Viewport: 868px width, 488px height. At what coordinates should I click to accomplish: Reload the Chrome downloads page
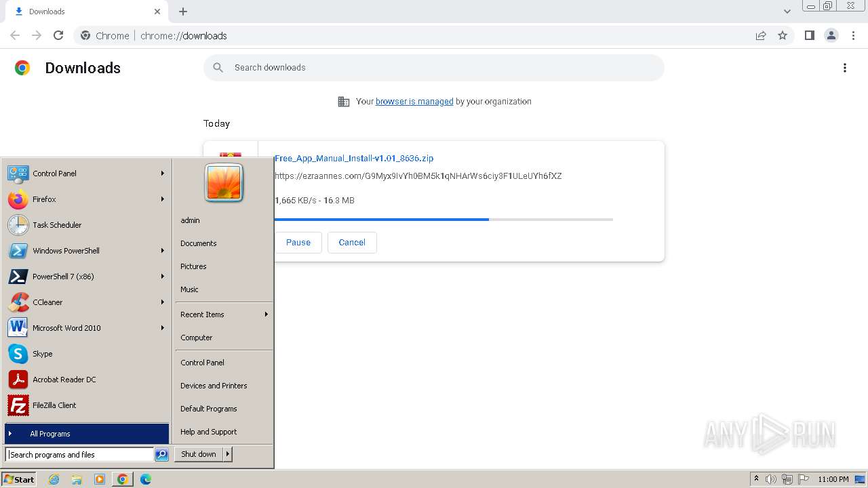tap(58, 35)
